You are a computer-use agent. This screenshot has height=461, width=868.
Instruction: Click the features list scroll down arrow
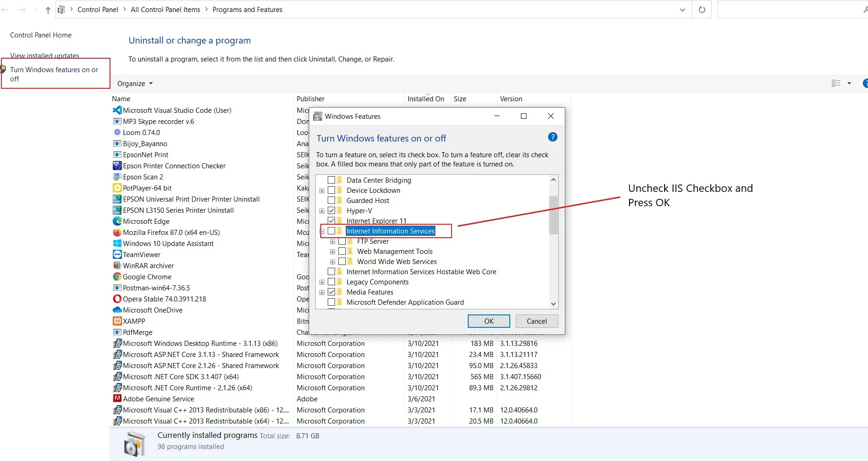[553, 304]
